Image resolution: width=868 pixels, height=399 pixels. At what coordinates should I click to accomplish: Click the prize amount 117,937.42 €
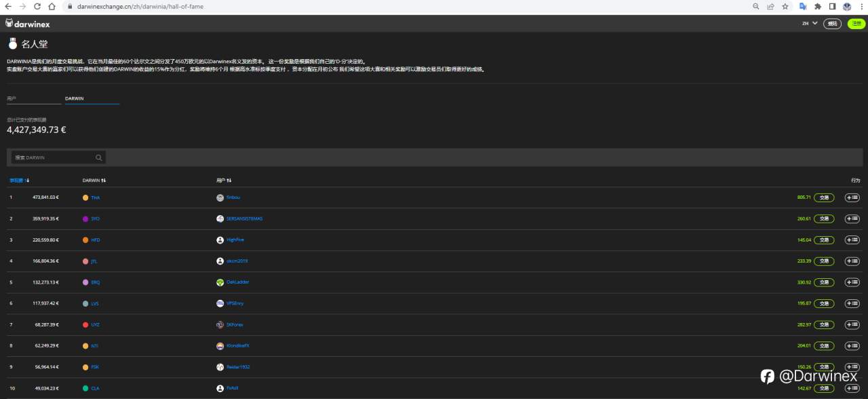coord(45,303)
